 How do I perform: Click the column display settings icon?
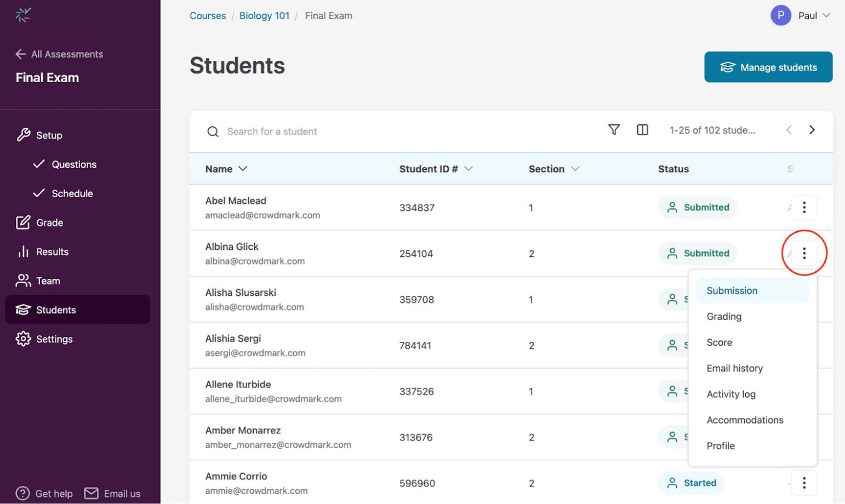tap(643, 130)
